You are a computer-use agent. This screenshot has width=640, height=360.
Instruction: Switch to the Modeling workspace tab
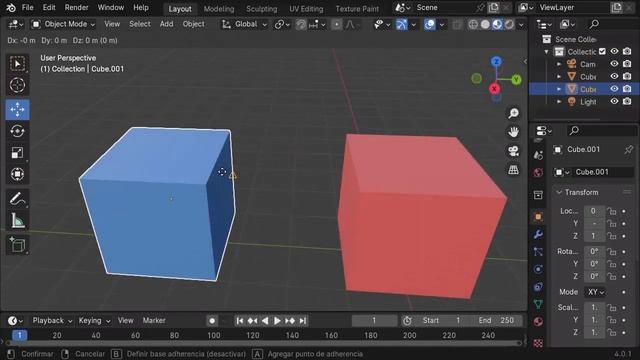point(219,9)
